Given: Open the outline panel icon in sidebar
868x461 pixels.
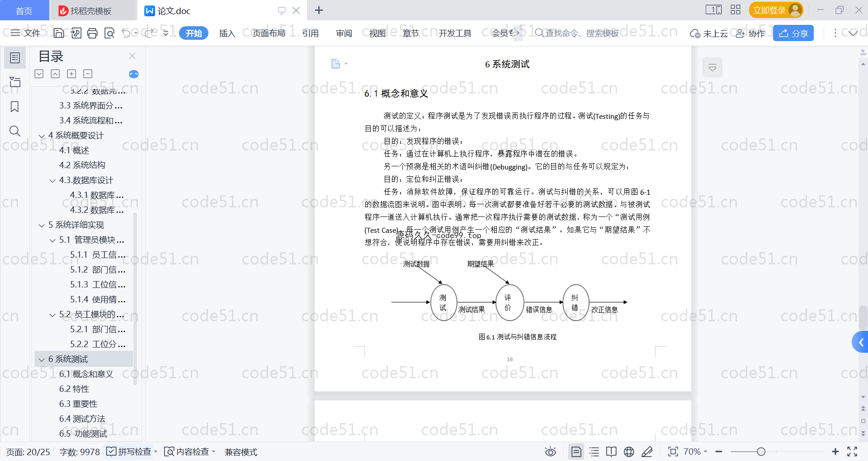Looking at the screenshot, I should [15, 58].
